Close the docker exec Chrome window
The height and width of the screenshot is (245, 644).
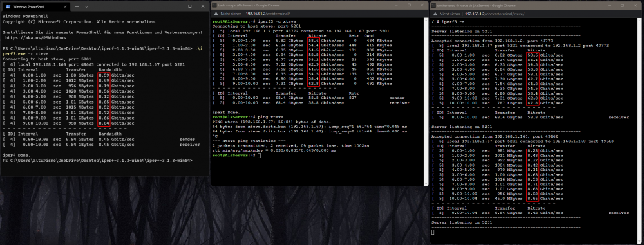(636, 5)
